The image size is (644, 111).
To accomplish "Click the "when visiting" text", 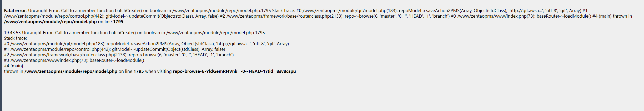I will click(158, 71).
